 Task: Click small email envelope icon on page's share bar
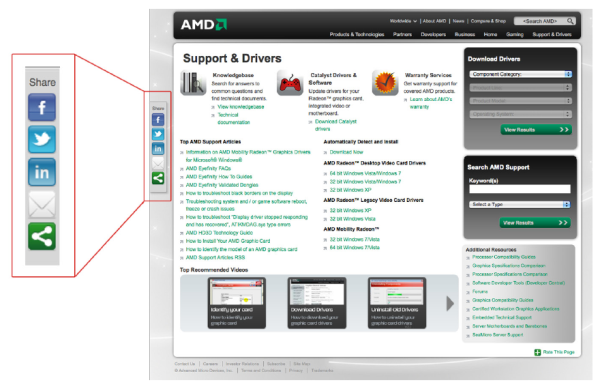pos(158,163)
